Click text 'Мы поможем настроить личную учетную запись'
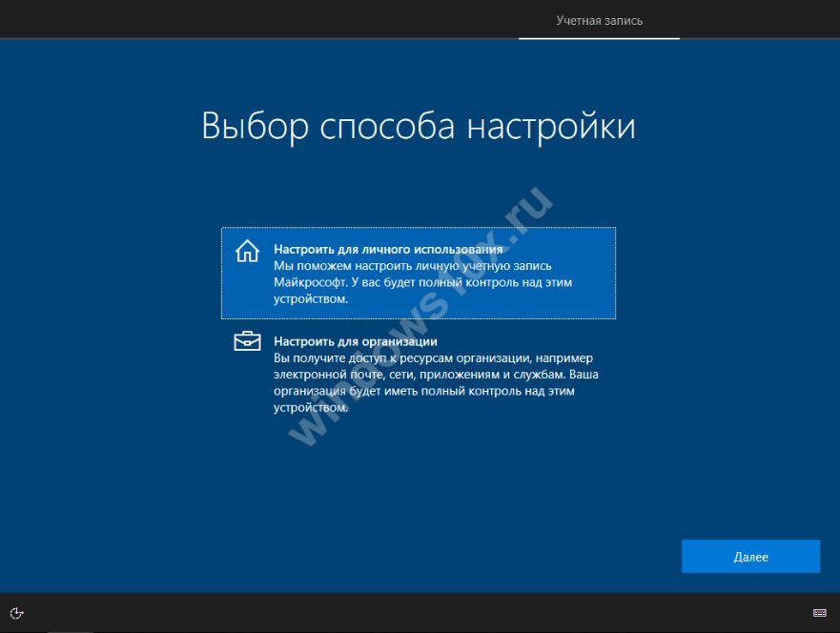Image resolution: width=840 pixels, height=633 pixels. click(x=412, y=266)
